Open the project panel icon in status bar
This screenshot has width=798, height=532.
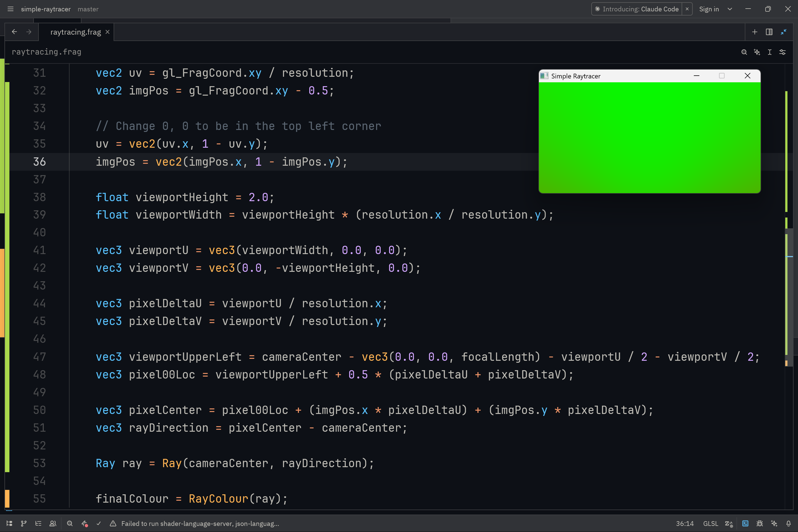tap(9, 523)
